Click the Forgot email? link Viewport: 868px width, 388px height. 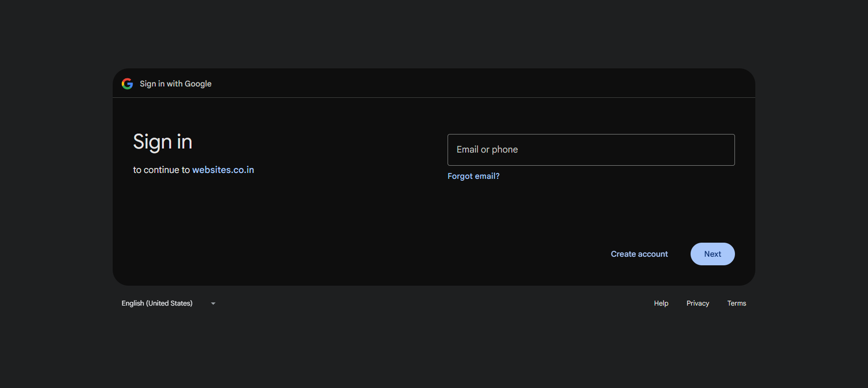[x=473, y=176]
